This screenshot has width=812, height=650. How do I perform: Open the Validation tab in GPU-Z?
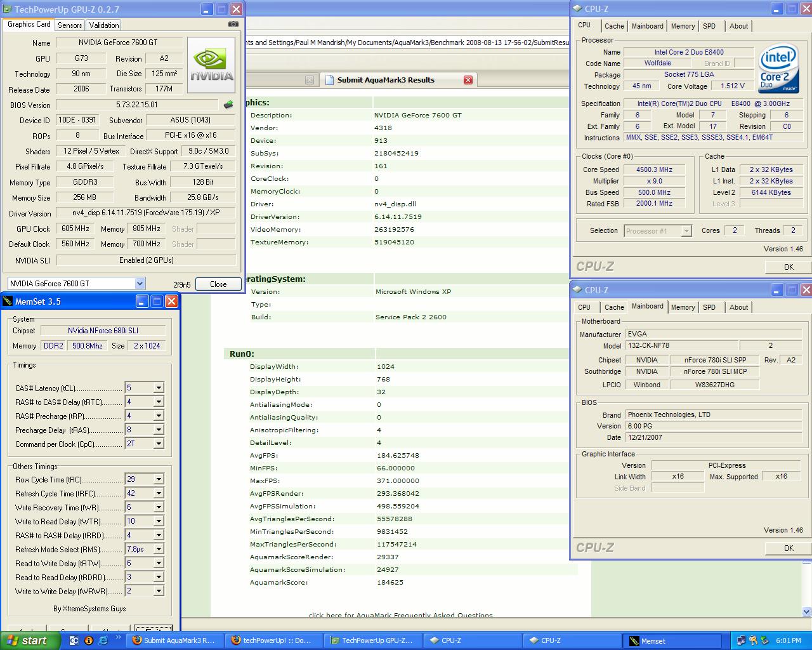click(103, 25)
